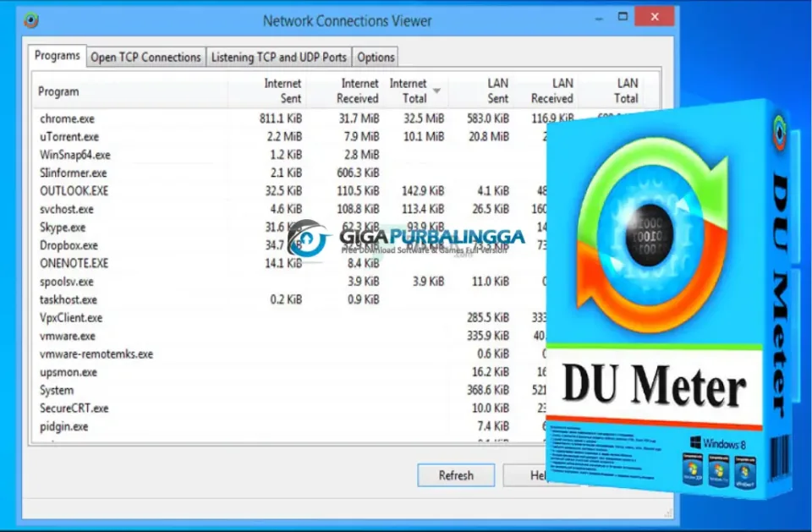This screenshot has height=532, width=812.
Task: Select the chrome.exe row
Action: [290, 118]
